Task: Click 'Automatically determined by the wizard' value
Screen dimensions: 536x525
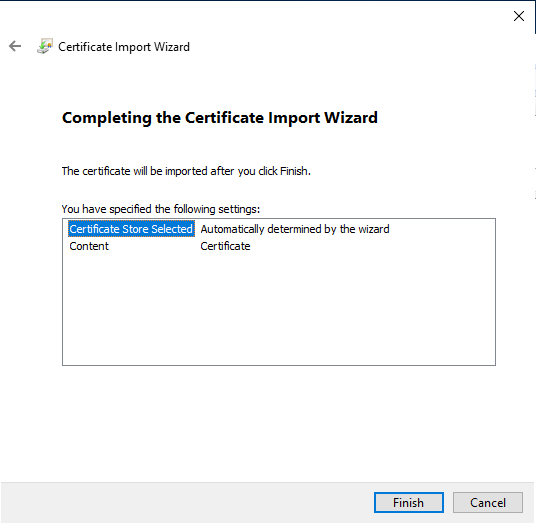Action: [x=295, y=229]
